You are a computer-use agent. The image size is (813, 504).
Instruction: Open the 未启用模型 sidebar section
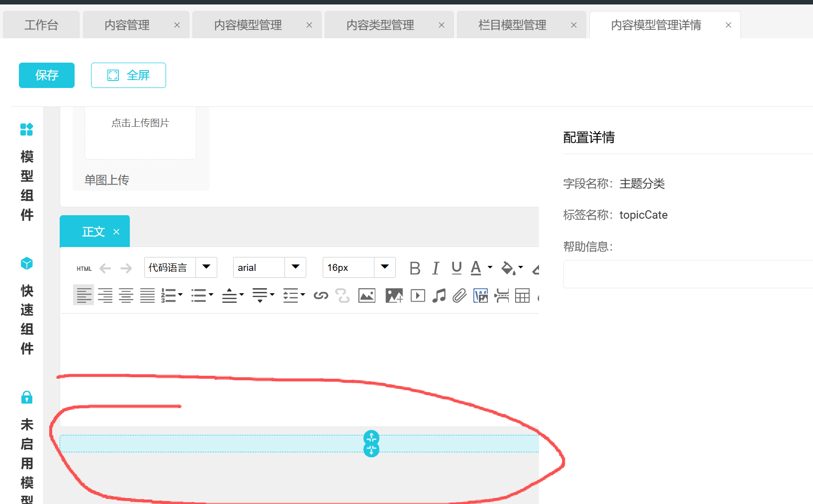click(x=27, y=446)
